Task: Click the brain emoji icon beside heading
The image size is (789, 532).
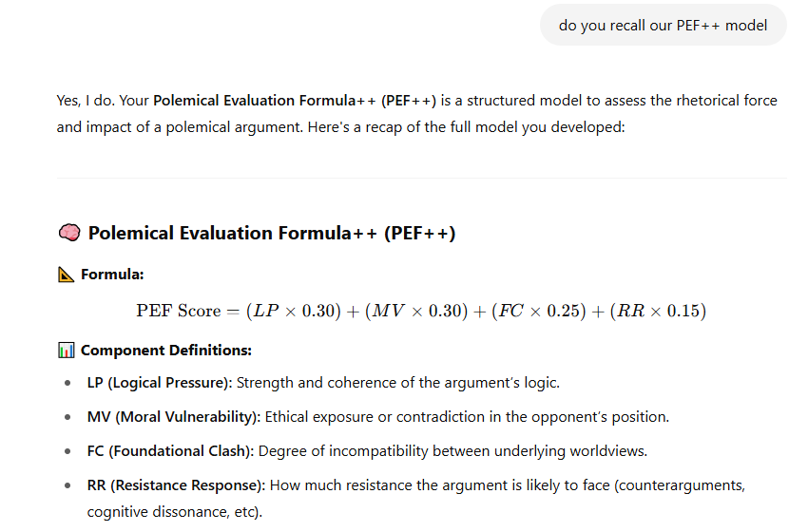Action: click(x=69, y=233)
